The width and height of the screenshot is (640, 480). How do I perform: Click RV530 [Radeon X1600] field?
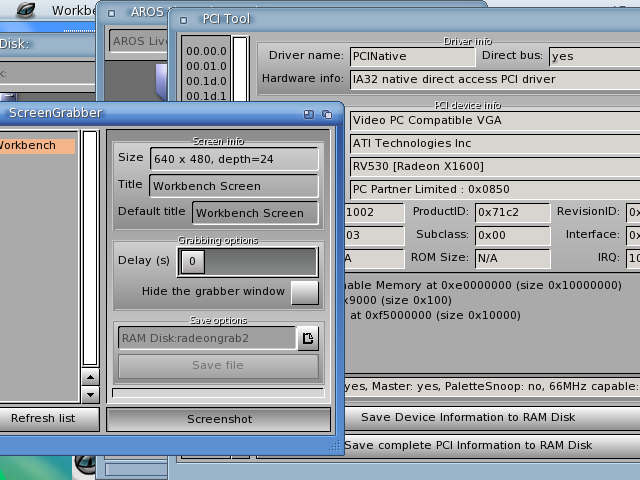[495, 167]
